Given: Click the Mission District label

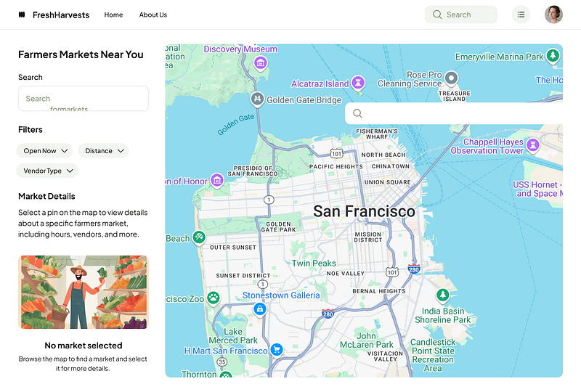Looking at the screenshot, I should 368,237.
